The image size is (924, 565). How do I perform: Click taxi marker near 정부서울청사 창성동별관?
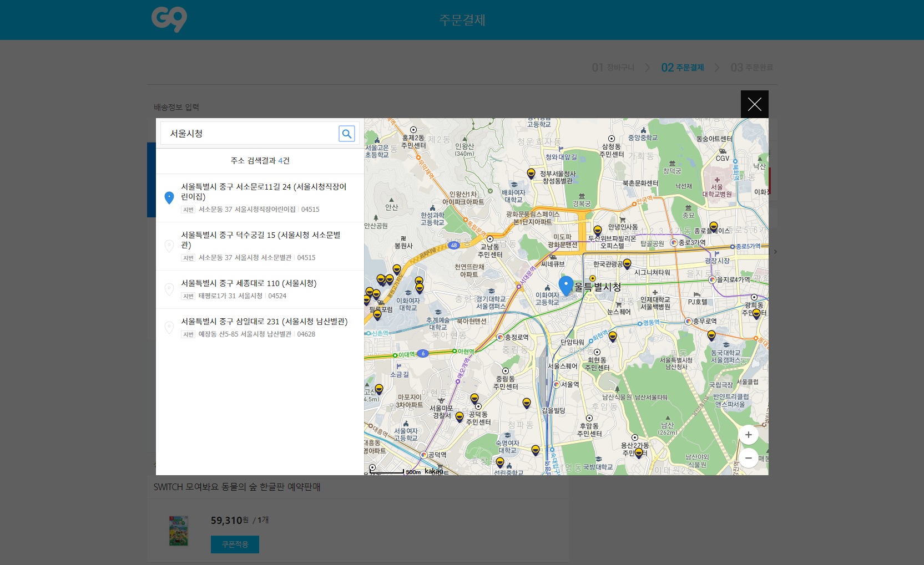point(531,174)
